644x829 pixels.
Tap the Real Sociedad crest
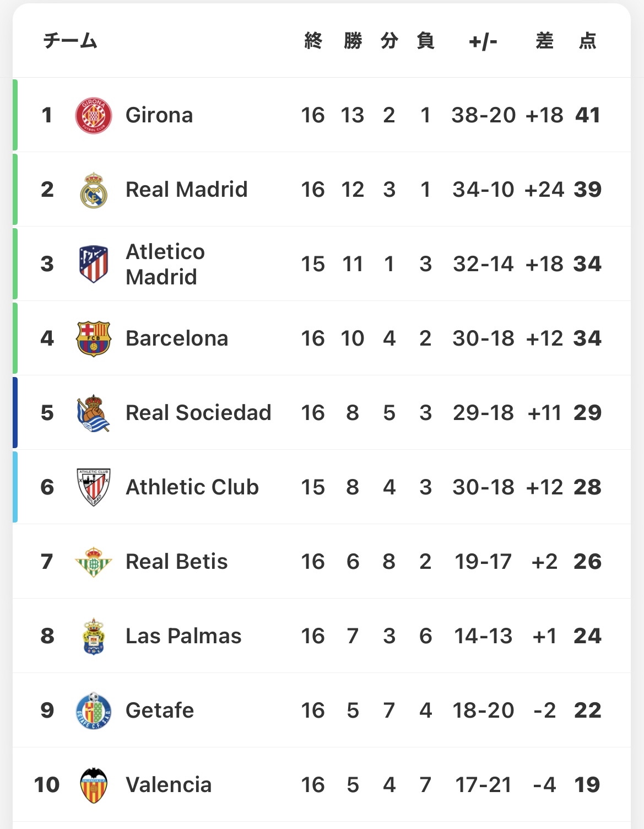(94, 413)
